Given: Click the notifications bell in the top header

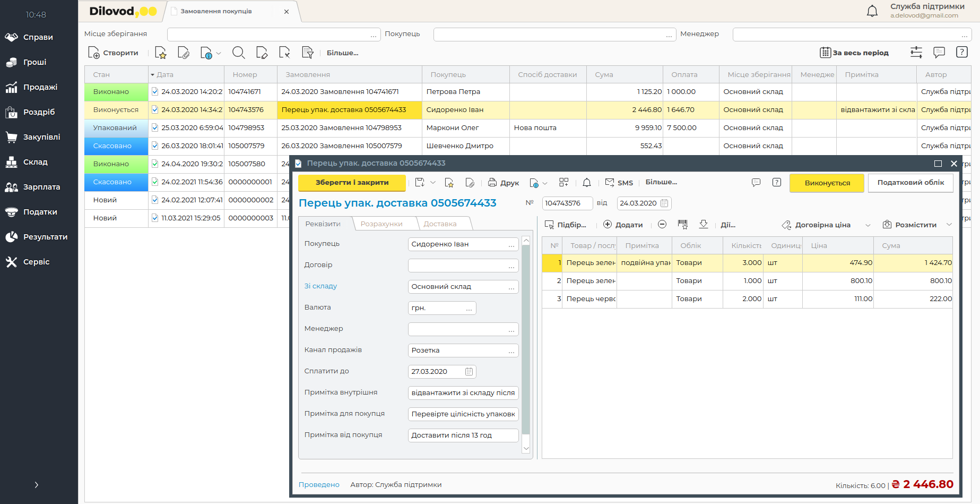Looking at the screenshot, I should coord(872,11).
